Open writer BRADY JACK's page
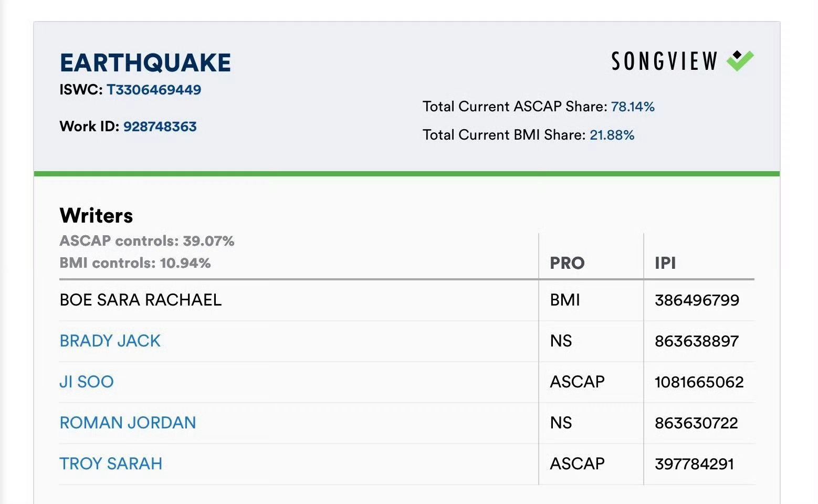Viewport: 818px width, 504px height. 110,341
